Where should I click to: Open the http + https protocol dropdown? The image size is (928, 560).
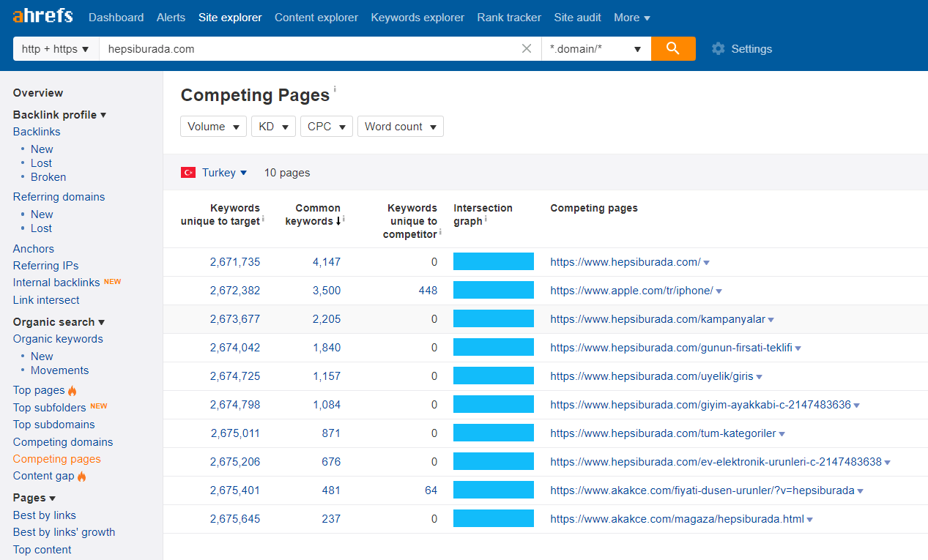click(x=56, y=49)
